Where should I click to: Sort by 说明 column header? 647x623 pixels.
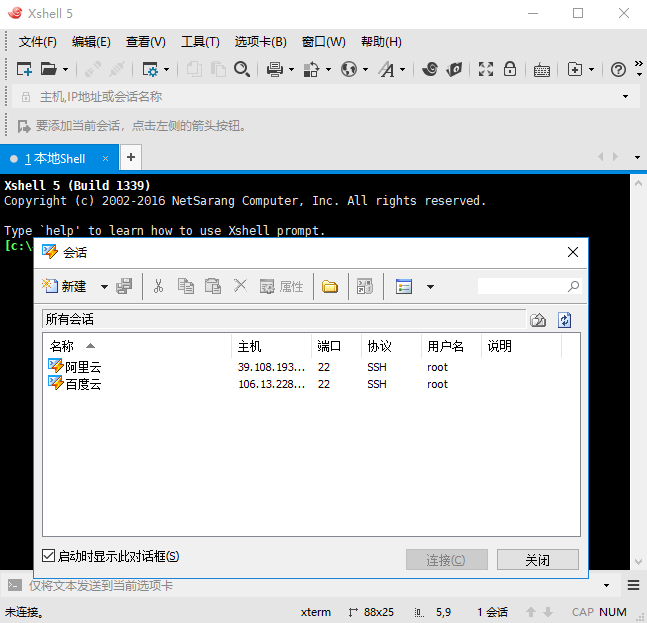coord(522,346)
